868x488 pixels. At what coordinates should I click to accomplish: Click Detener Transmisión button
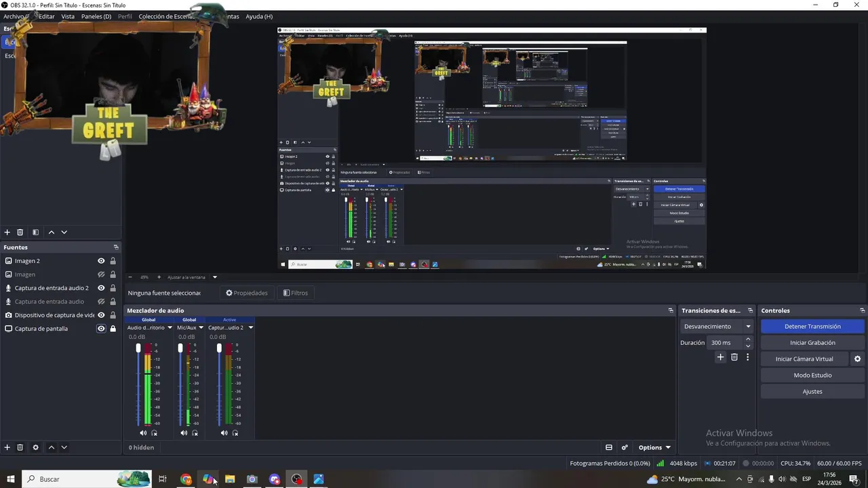[812, 326]
